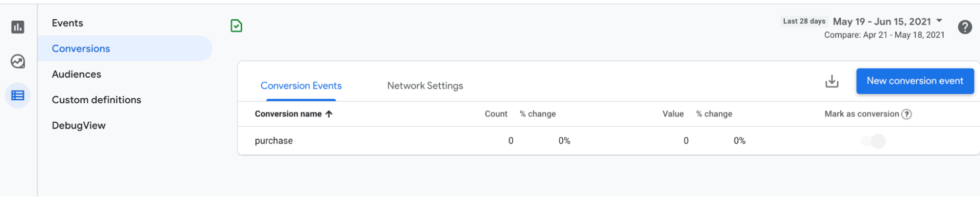Open the Reports bar chart icon
This screenshot has height=197, width=980.
coord(18,27)
